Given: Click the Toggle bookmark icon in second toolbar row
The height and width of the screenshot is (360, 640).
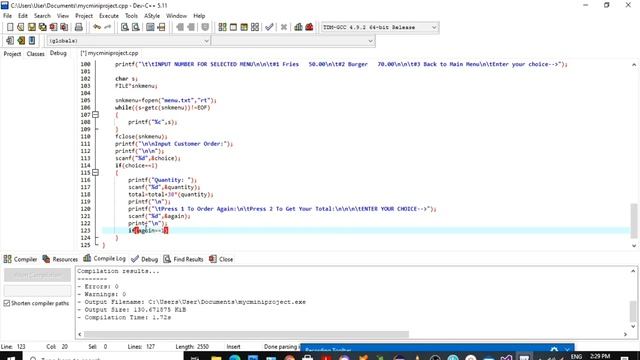Looking at the screenshot, I should [21, 40].
